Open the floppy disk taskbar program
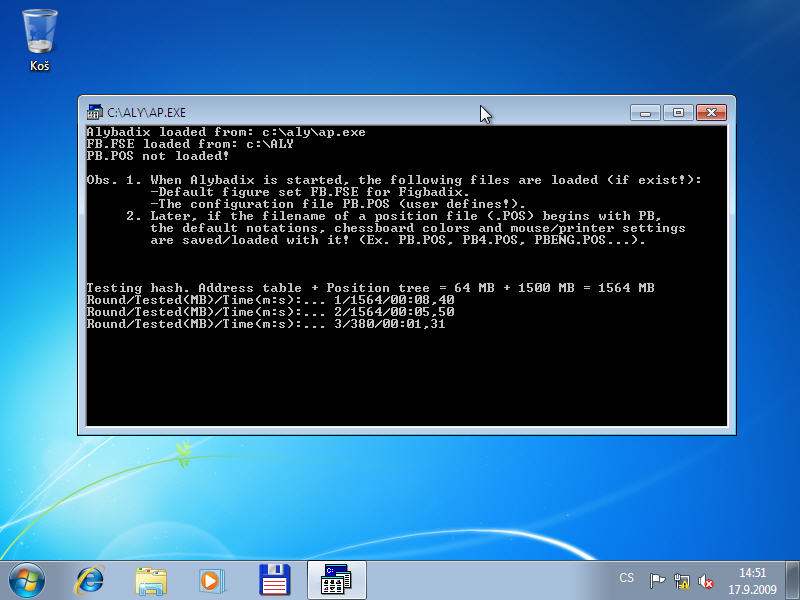This screenshot has height=600, width=800. tap(274, 580)
